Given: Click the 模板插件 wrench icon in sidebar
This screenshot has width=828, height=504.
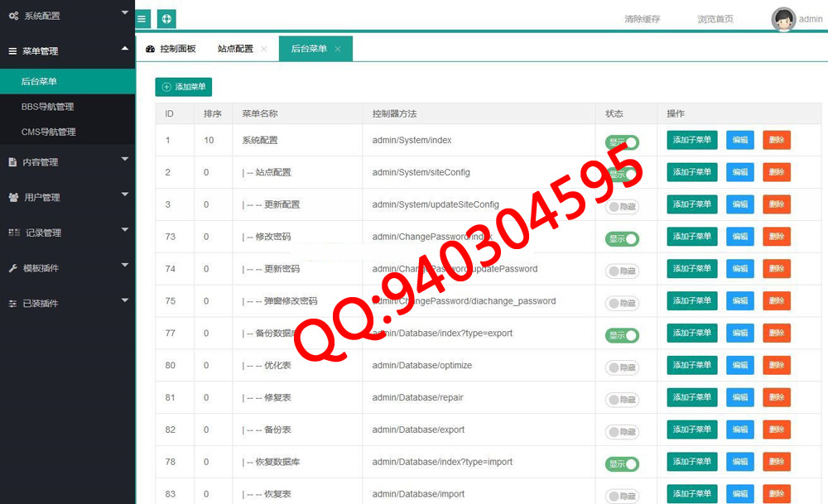Looking at the screenshot, I should click(13, 268).
